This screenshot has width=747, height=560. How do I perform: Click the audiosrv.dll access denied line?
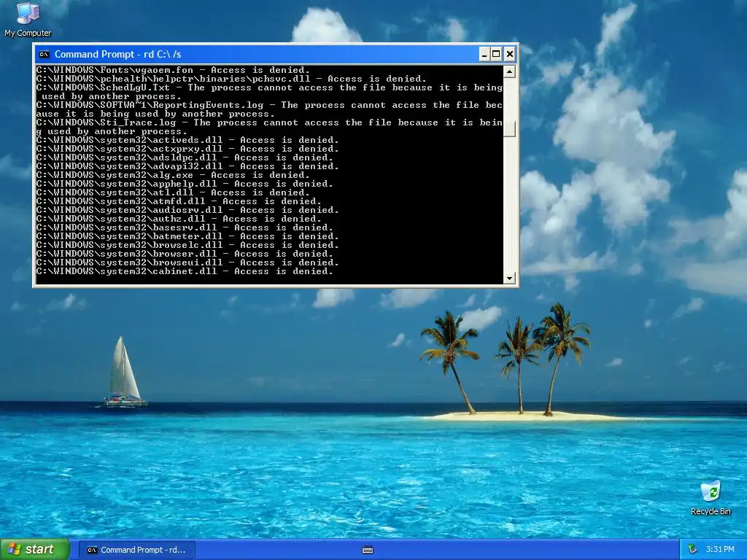[x=187, y=210]
